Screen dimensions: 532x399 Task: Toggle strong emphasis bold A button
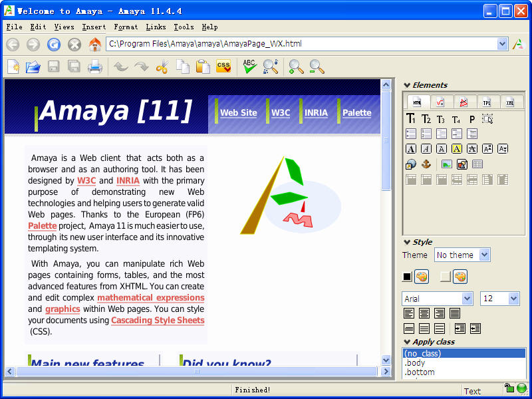tap(411, 149)
